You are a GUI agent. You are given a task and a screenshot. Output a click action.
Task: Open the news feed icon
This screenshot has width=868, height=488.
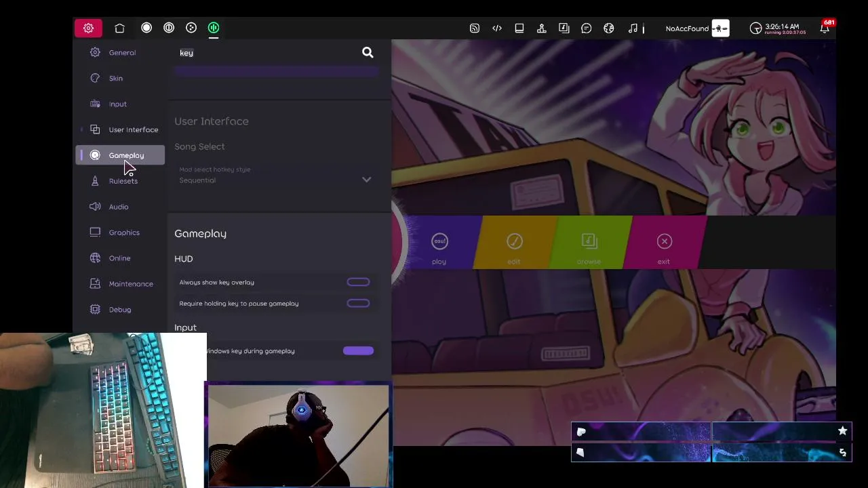(475, 28)
